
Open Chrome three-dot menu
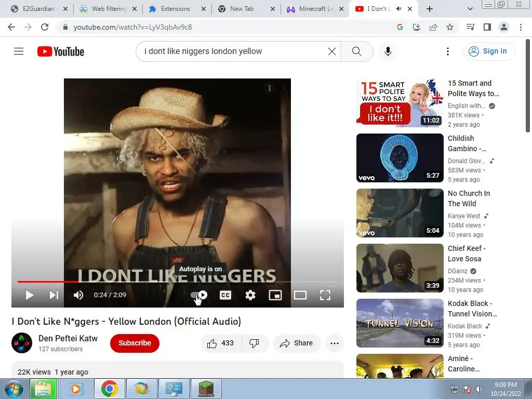click(521, 27)
